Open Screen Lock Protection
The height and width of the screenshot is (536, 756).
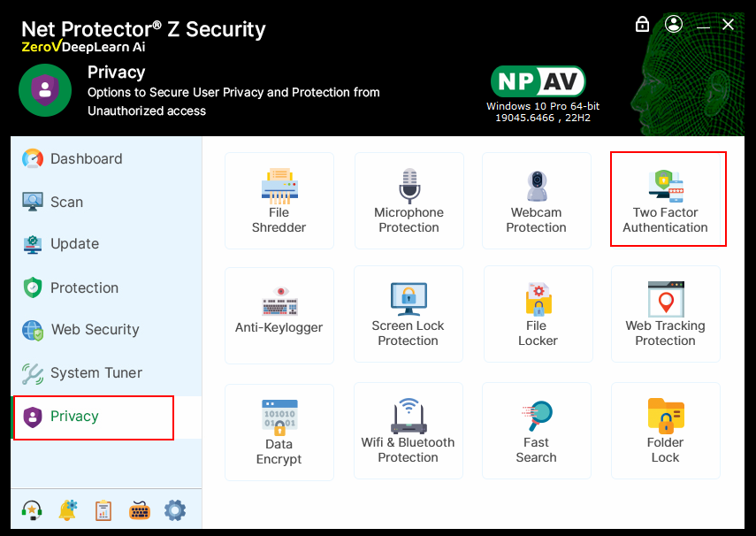tap(409, 315)
